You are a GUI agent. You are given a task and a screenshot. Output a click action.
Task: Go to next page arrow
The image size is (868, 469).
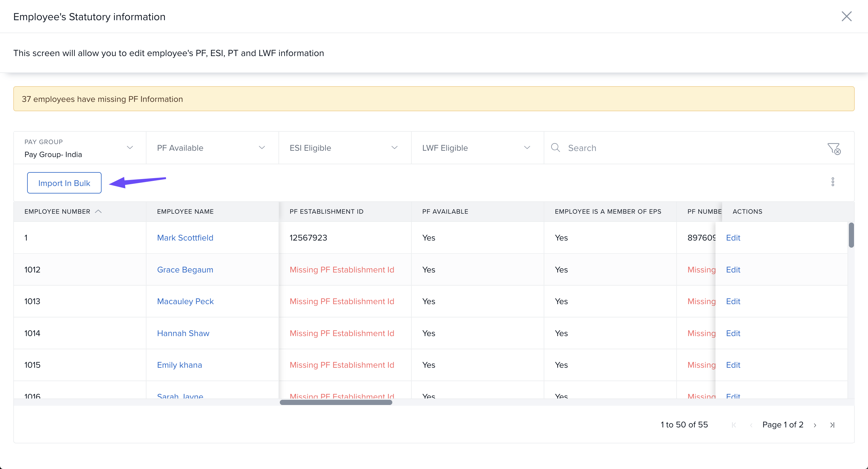point(815,425)
